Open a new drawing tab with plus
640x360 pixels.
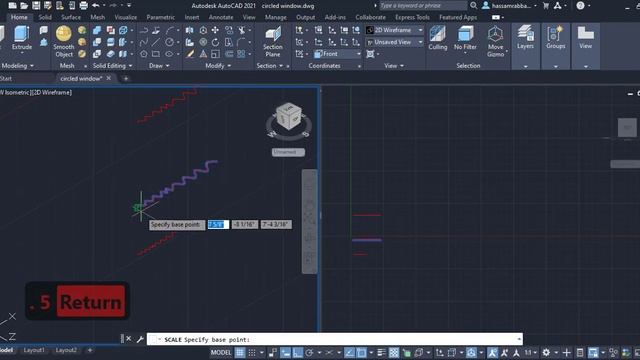tap(126, 78)
